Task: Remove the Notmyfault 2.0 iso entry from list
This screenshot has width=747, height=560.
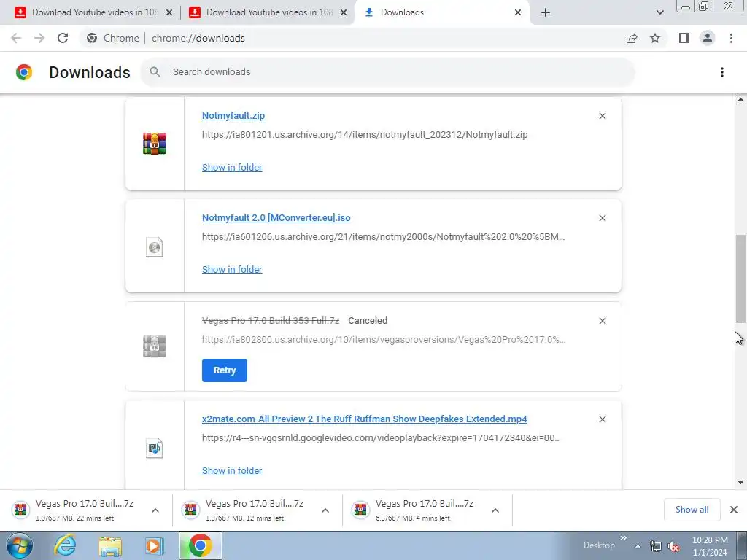Action: (602, 218)
